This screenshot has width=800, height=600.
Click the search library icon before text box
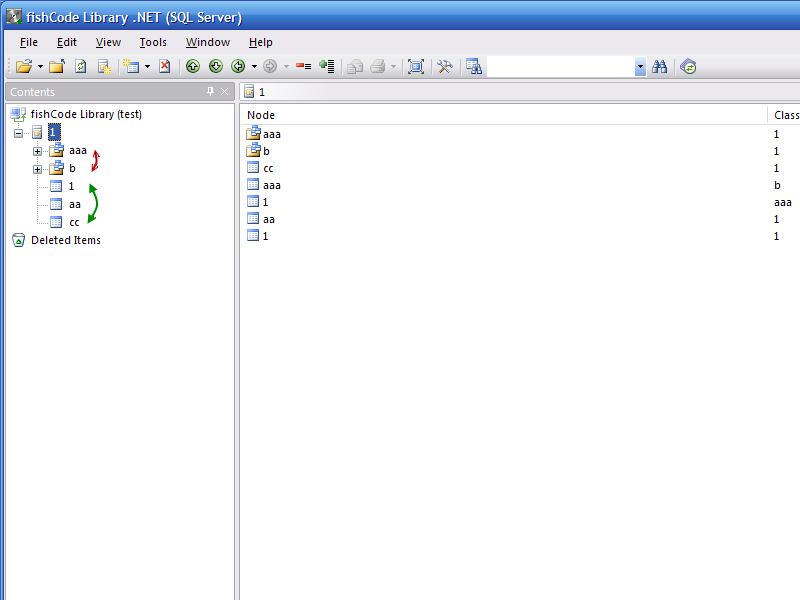(x=473, y=66)
